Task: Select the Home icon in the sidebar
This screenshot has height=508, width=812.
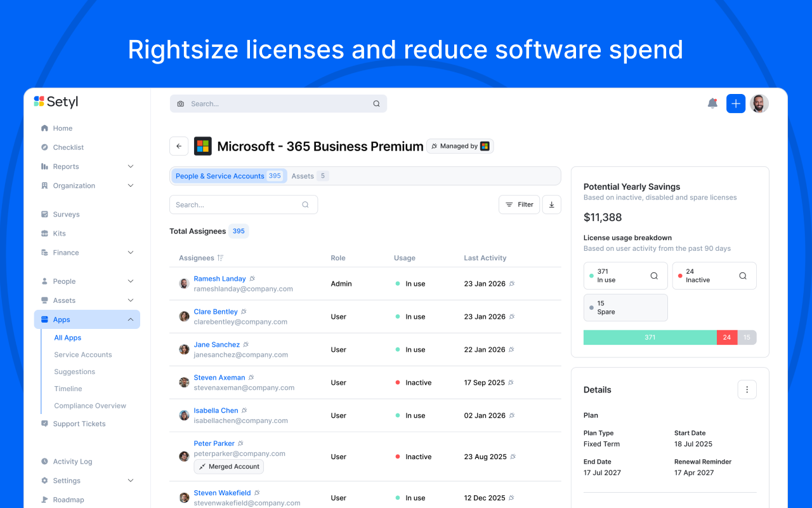Action: (x=45, y=128)
